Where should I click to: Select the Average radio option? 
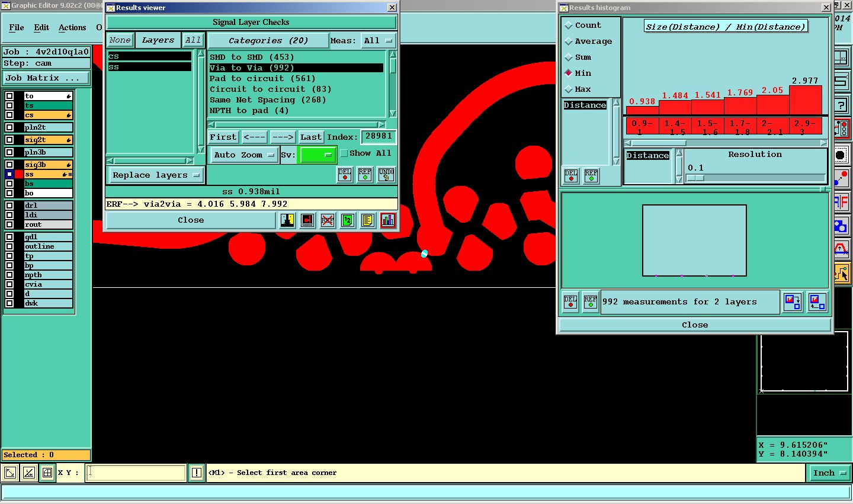(569, 41)
